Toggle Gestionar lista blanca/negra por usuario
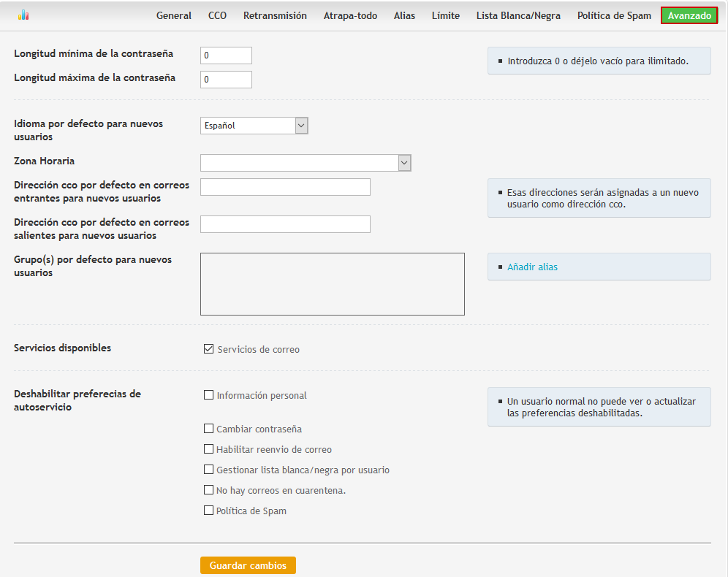 coord(208,470)
